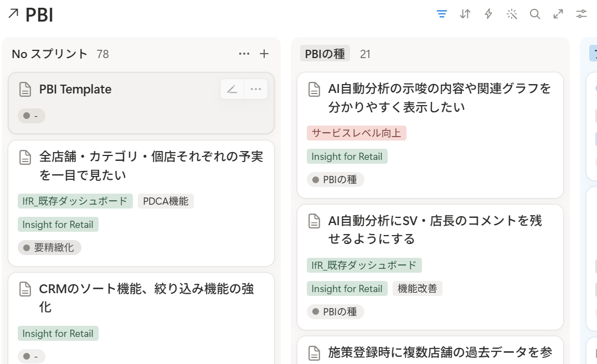597x364 pixels.
Task: Click page icon of AI自動分析の示唆 card
Action: point(314,90)
